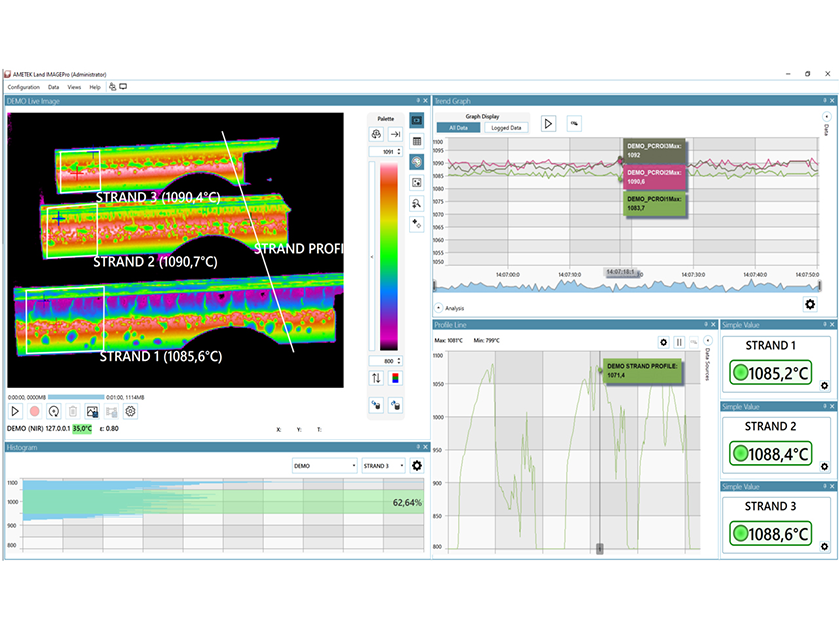Click the invert palette arrows icon

click(376, 378)
